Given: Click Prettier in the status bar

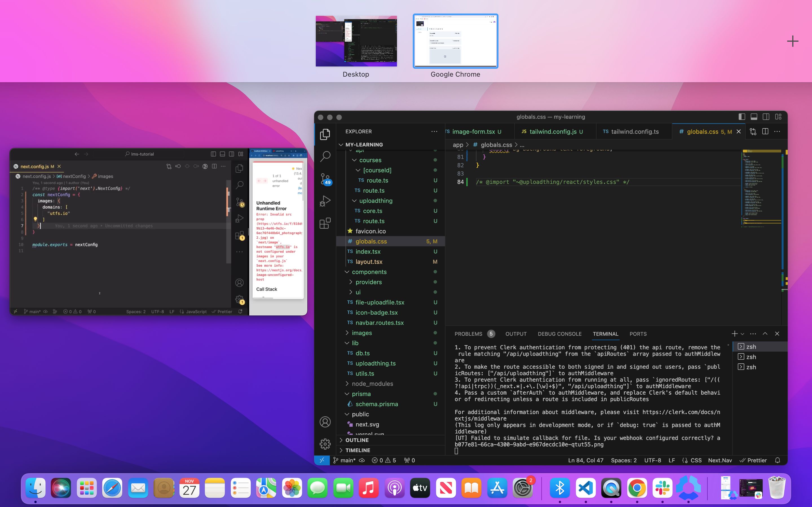Looking at the screenshot, I should [753, 461].
